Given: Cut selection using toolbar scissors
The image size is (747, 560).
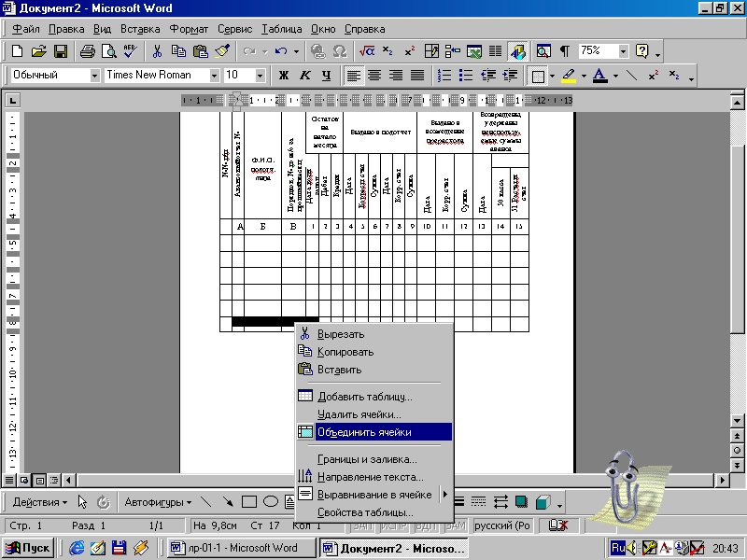Looking at the screenshot, I should tap(157, 51).
